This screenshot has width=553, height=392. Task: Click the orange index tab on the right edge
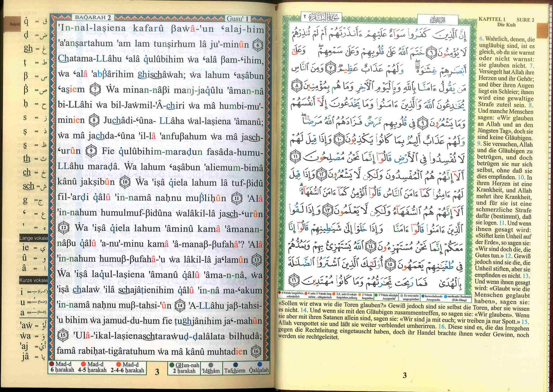543,30
